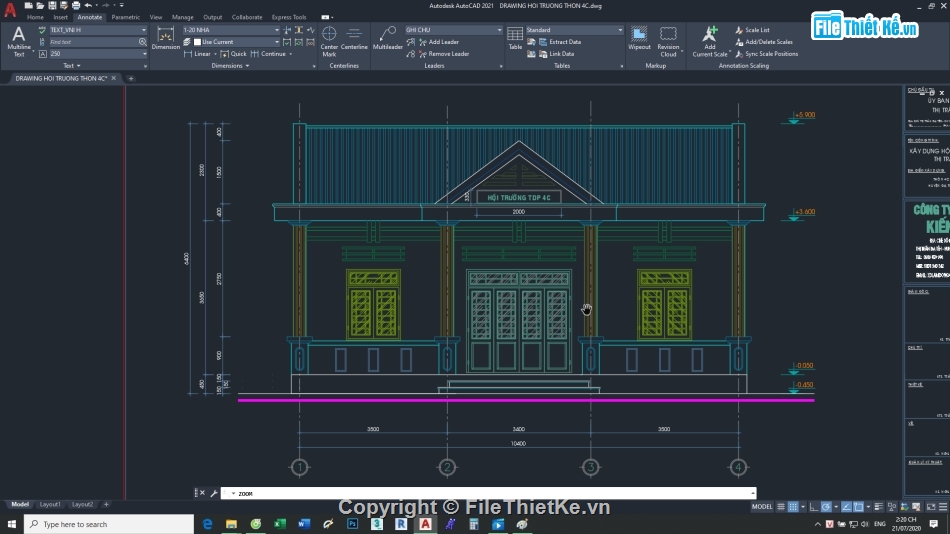Open Word from the taskbar

point(304,524)
